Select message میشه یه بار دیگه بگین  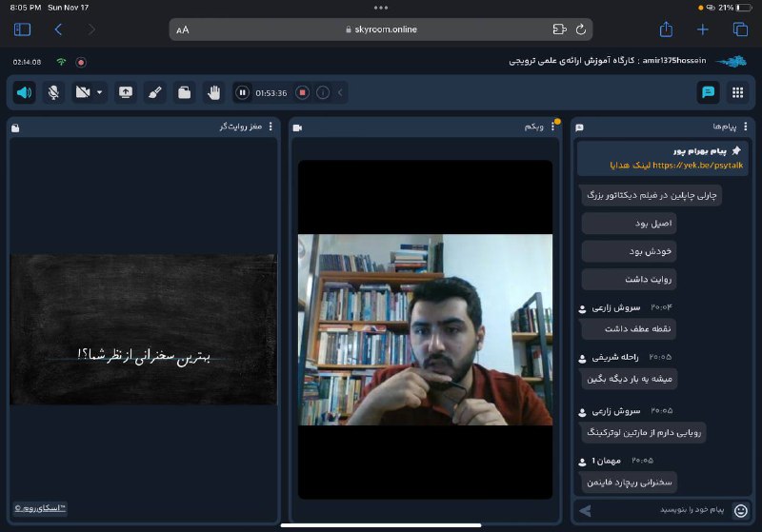tap(630, 379)
